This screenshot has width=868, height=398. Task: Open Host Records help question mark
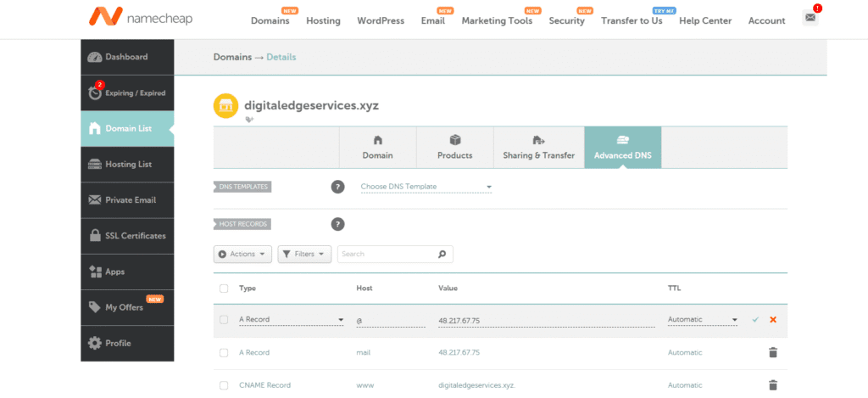click(337, 225)
